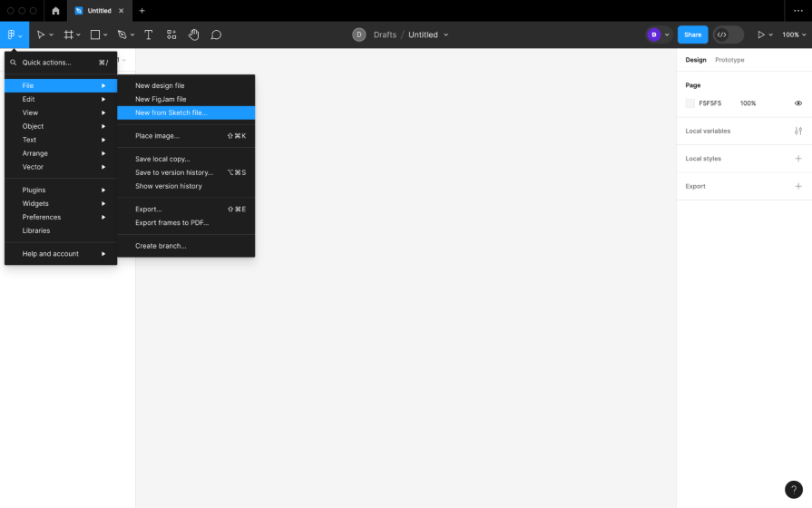Select the Text tool
Screen dimensions: 812x508
149,34
